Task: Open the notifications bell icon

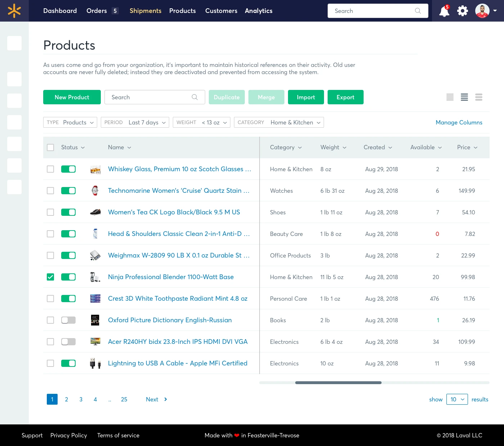Action: [444, 11]
